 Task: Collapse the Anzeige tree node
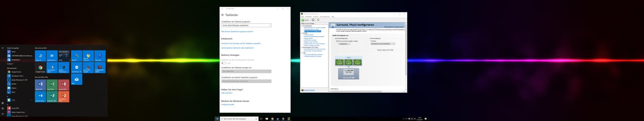(x=302, y=33)
